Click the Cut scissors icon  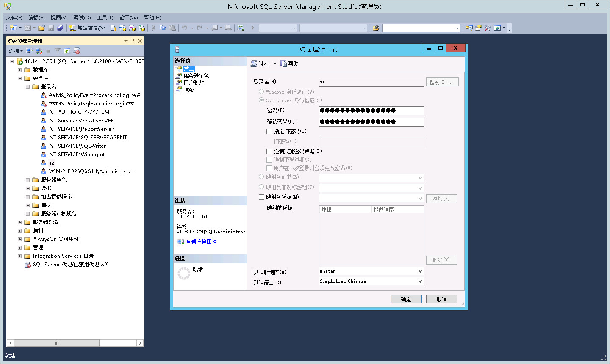[x=153, y=28]
